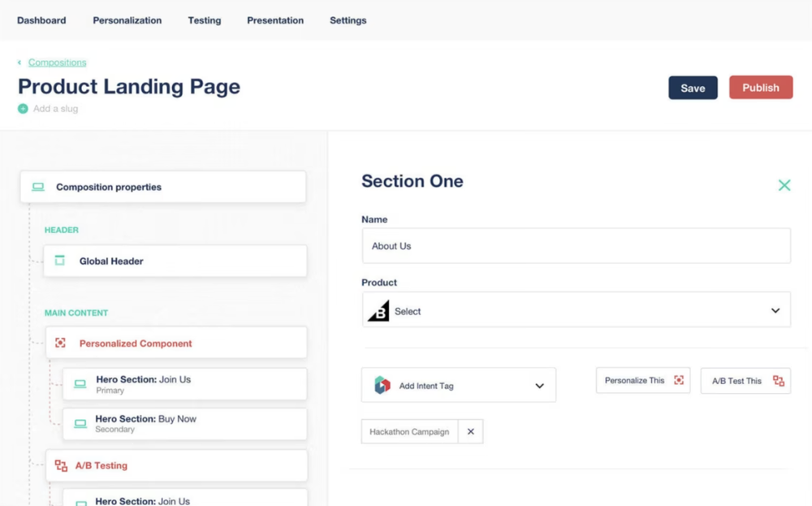Click the Personalized Component target icon
Image resolution: width=812 pixels, height=506 pixels.
(60, 344)
